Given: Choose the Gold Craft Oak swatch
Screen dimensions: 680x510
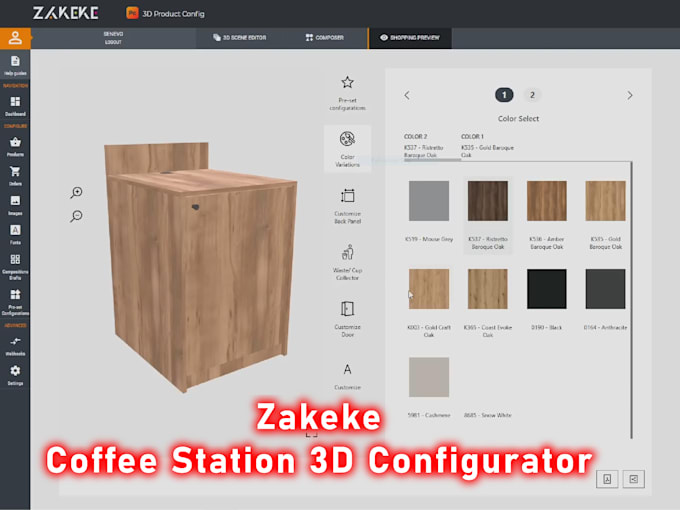Looking at the screenshot, I should coord(429,289).
